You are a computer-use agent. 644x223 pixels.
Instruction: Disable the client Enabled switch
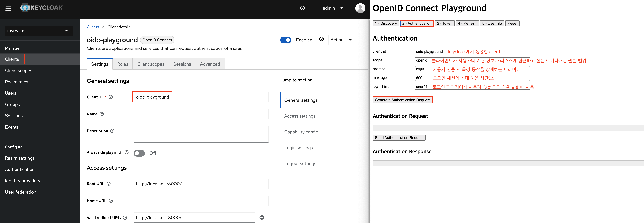[x=285, y=40]
